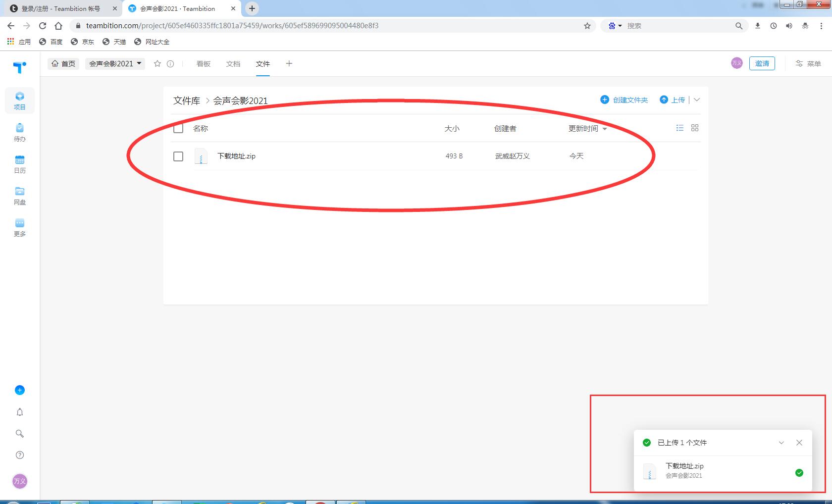This screenshot has width=832, height=504.
Task: Show project info icon
Action: [170, 63]
